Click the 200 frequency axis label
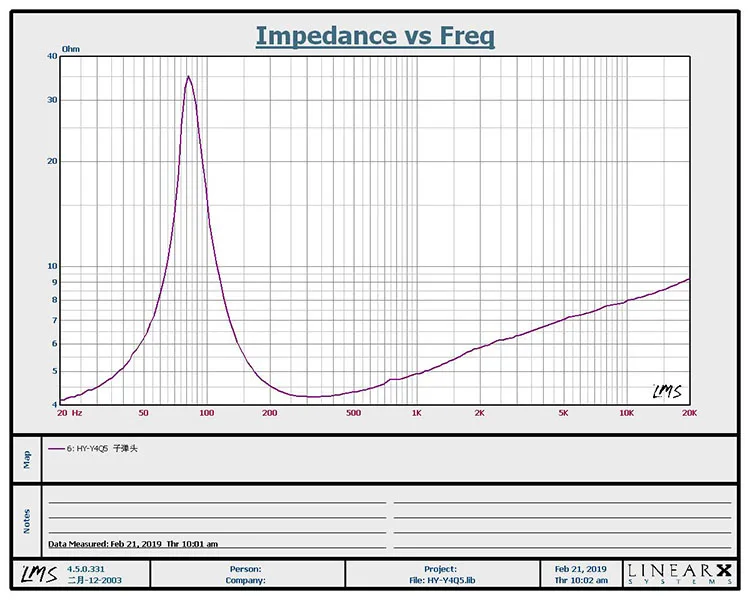The width and height of the screenshot is (750, 600). coord(269,413)
